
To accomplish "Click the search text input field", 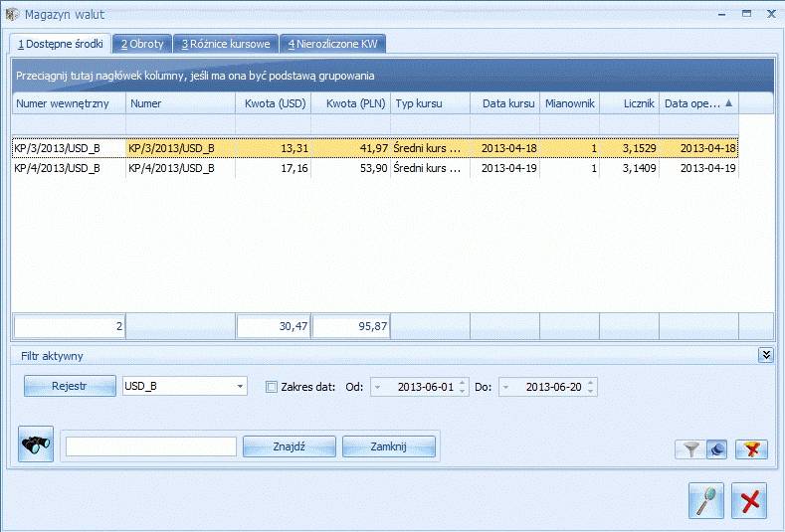I will 150,446.
